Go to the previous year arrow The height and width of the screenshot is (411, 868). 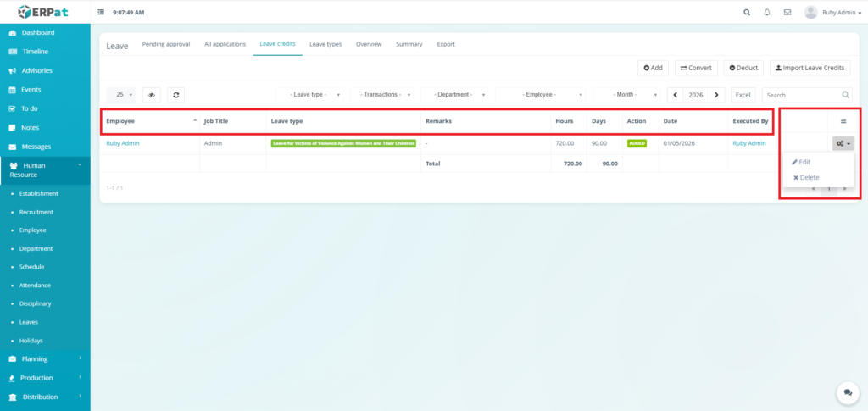pos(676,95)
